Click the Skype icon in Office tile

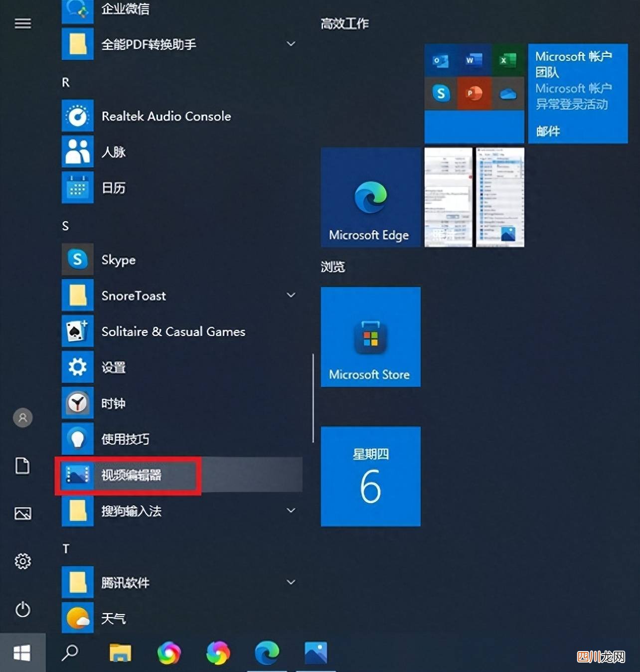click(441, 93)
